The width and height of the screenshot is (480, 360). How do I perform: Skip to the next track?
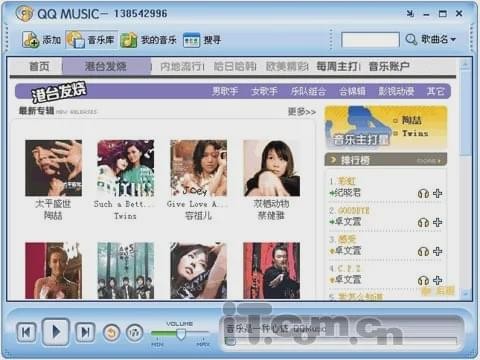pos(85,332)
